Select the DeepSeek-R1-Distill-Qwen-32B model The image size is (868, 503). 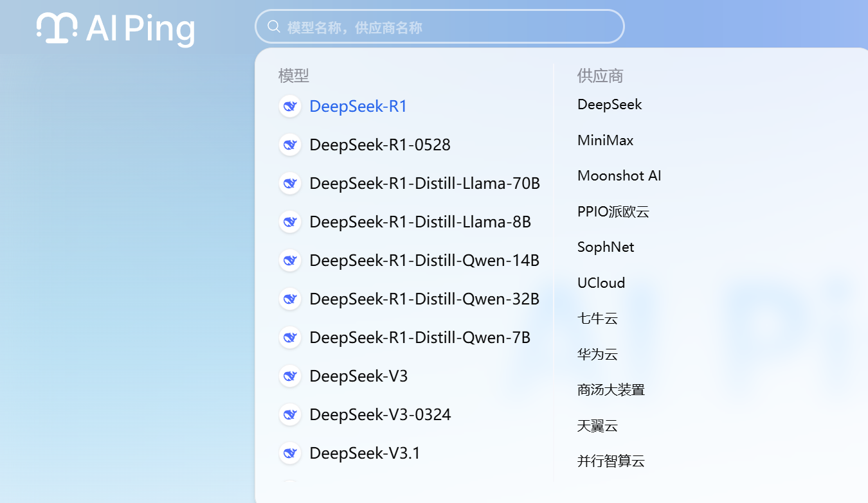[x=424, y=299]
